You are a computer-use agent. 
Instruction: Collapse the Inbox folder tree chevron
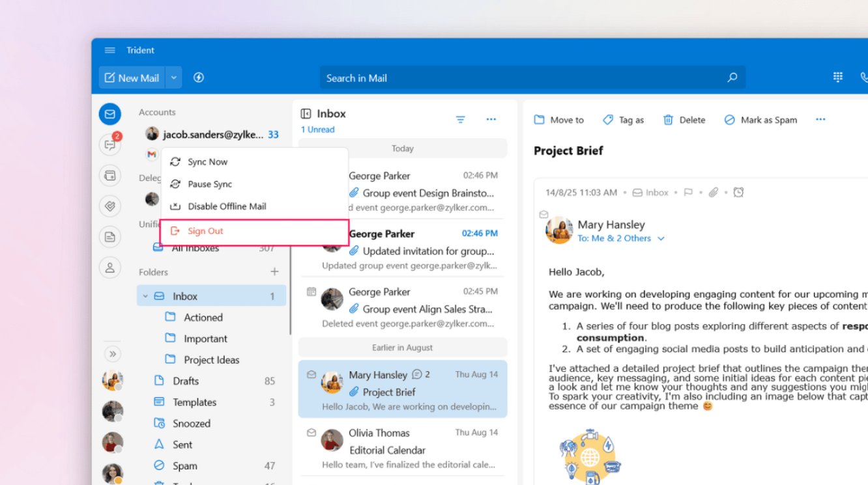pyautogui.click(x=145, y=296)
